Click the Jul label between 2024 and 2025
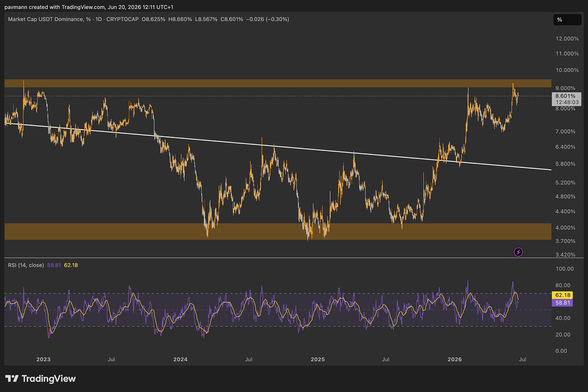This screenshot has width=588, height=392. [x=249, y=359]
